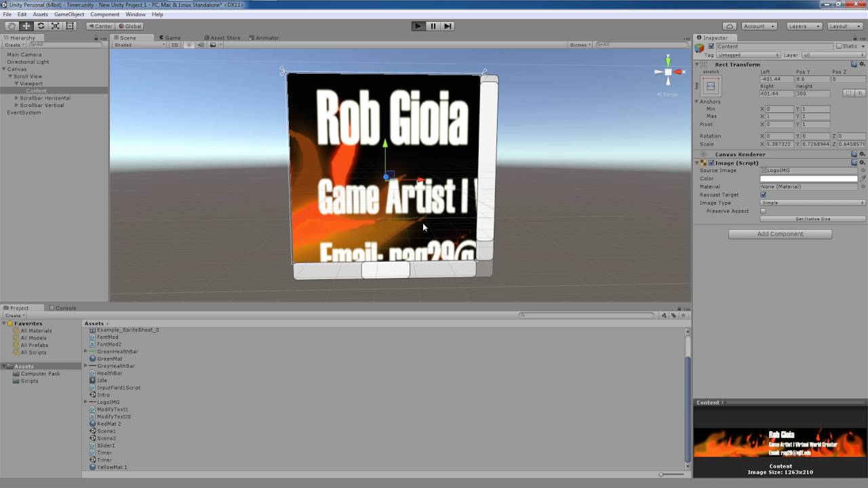Toggle scene effects image icon

[213, 45]
